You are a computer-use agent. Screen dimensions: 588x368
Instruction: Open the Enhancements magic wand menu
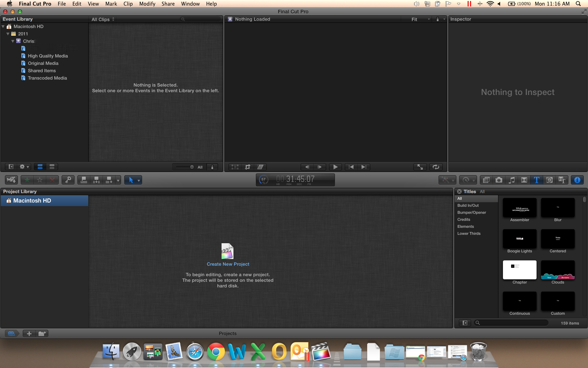tap(447, 180)
